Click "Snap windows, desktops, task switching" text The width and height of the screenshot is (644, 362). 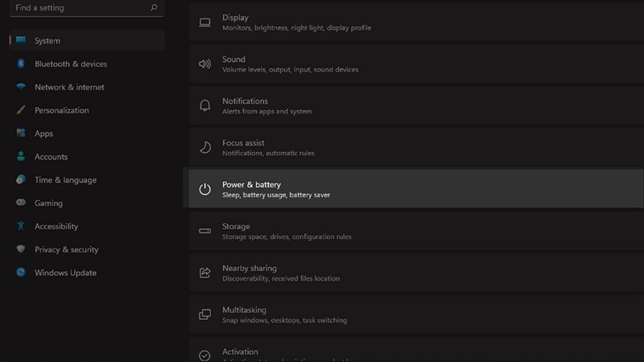285,320
